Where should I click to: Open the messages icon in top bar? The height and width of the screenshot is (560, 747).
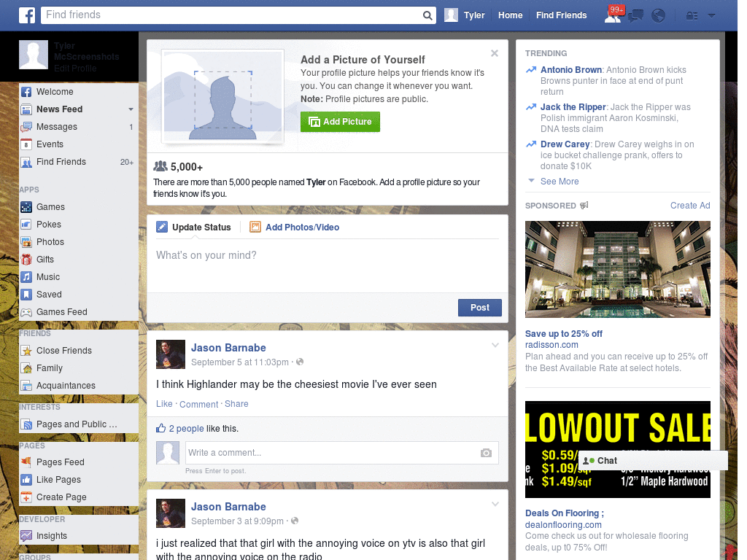tap(635, 16)
